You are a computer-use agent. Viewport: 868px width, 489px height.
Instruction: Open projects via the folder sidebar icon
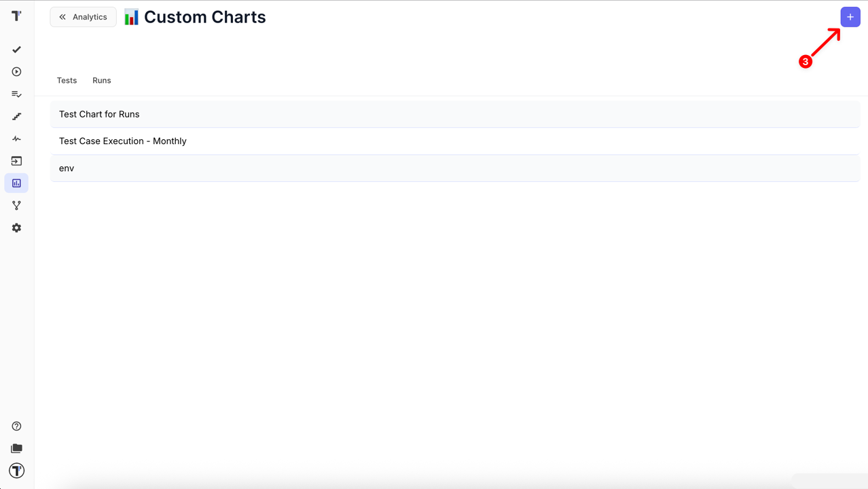(16, 448)
